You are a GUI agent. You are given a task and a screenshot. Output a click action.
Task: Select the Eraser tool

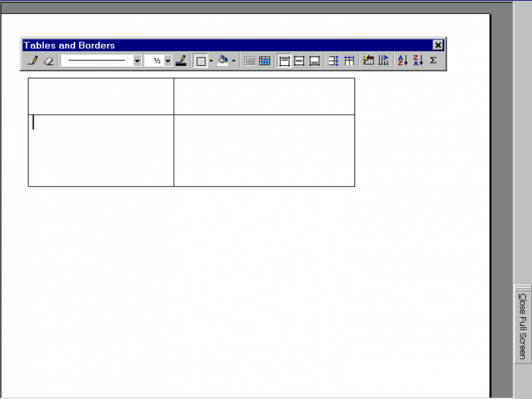[49, 61]
